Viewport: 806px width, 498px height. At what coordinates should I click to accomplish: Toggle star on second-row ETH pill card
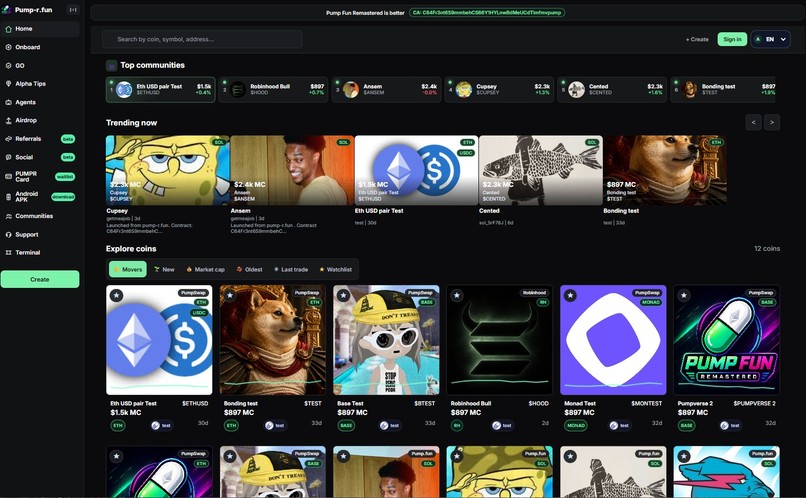[116, 456]
